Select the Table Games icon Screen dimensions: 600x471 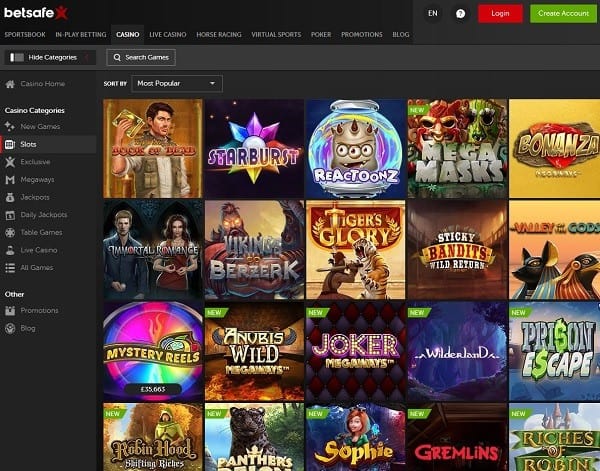tap(10, 233)
